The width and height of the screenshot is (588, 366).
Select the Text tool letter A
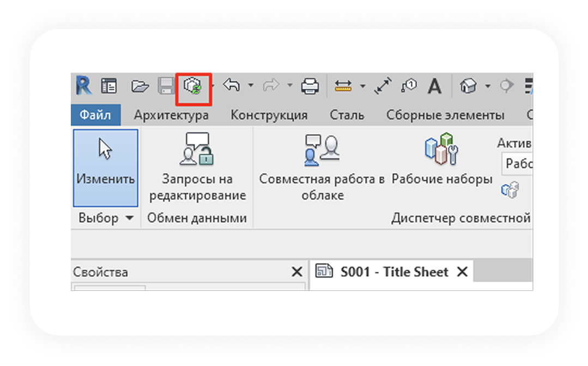coord(434,86)
